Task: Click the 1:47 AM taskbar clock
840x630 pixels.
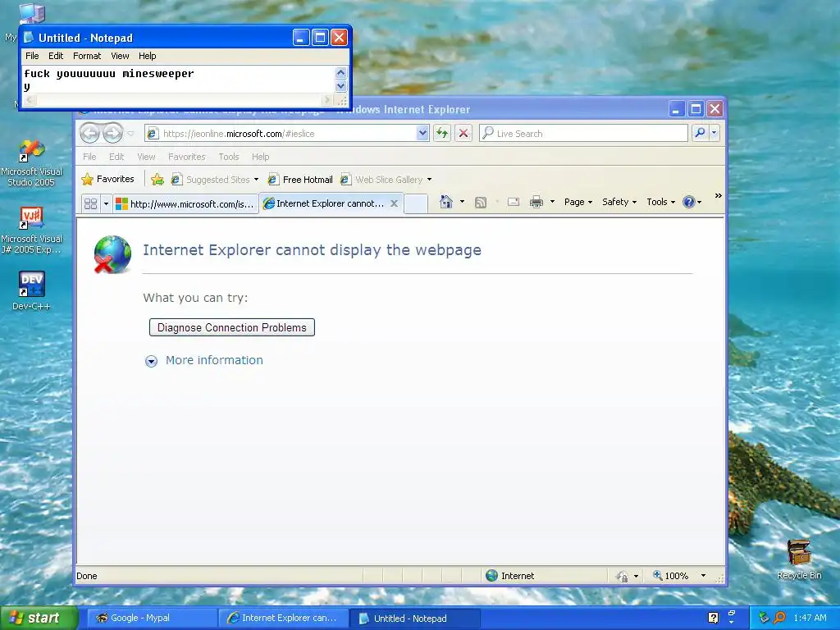Action: point(810,618)
